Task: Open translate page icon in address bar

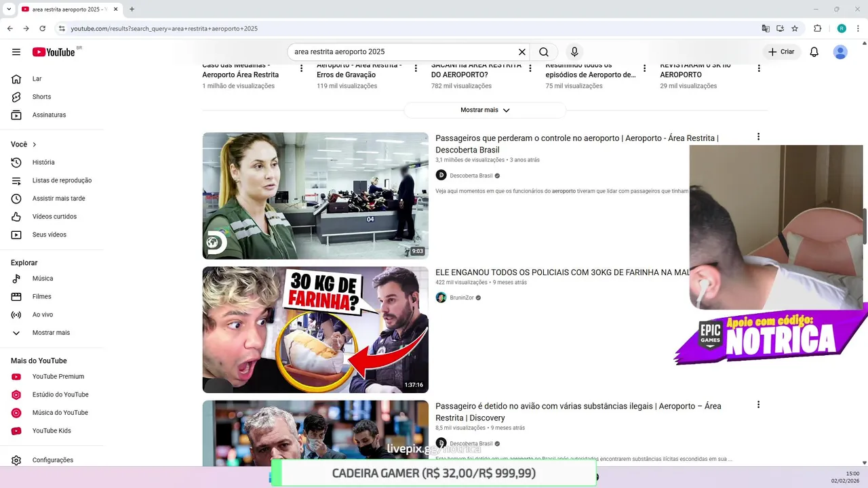Action: pyautogui.click(x=766, y=28)
